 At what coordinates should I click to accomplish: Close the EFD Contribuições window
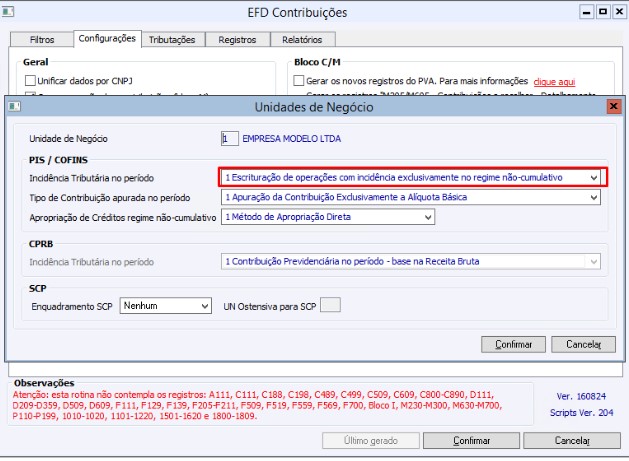click(x=619, y=12)
